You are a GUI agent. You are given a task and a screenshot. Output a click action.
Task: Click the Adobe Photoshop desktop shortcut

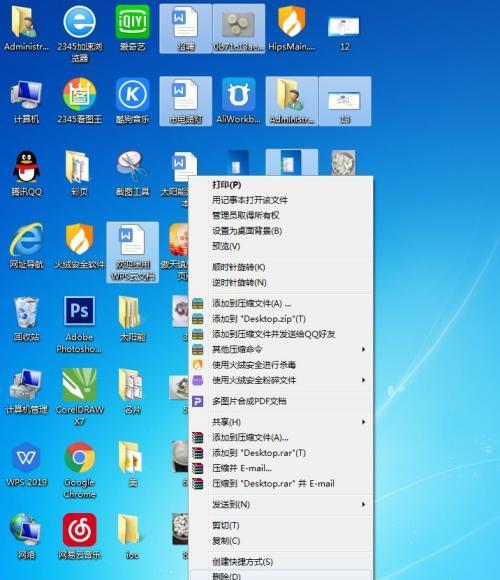pos(79,324)
